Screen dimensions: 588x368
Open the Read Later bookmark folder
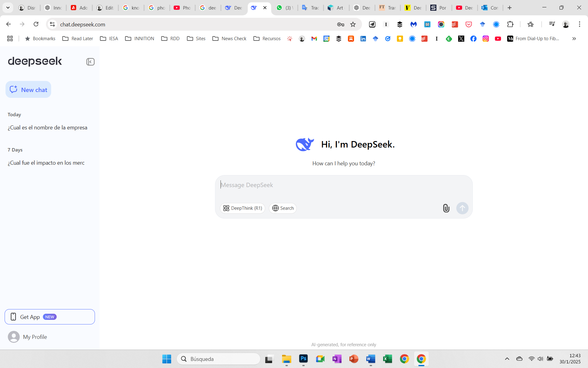click(x=78, y=38)
